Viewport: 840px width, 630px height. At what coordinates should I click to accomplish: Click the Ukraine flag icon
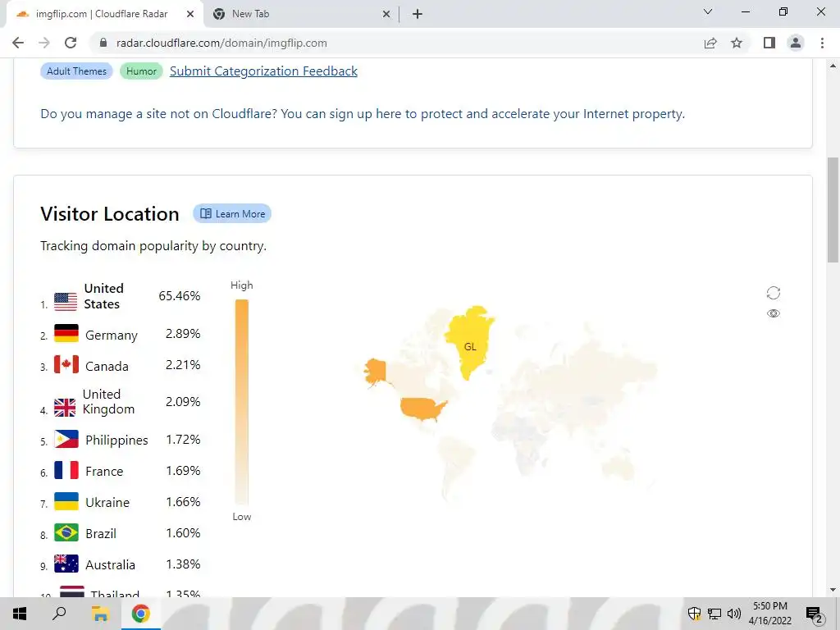pyautogui.click(x=66, y=501)
